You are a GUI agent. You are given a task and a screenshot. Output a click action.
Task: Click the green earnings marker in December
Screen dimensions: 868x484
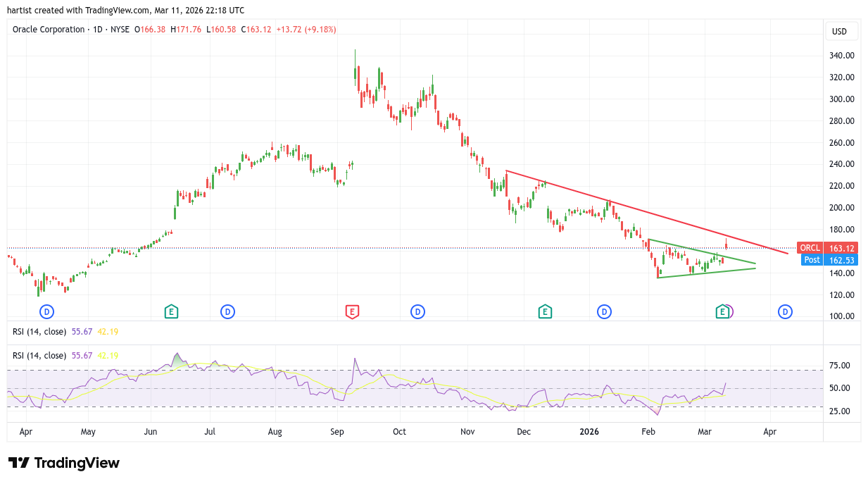point(544,311)
